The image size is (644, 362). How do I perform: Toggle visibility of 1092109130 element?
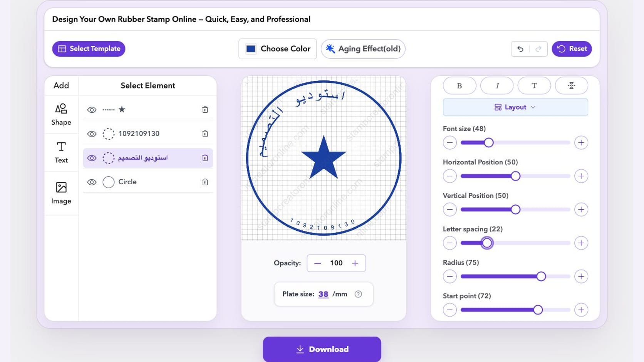[x=92, y=133]
